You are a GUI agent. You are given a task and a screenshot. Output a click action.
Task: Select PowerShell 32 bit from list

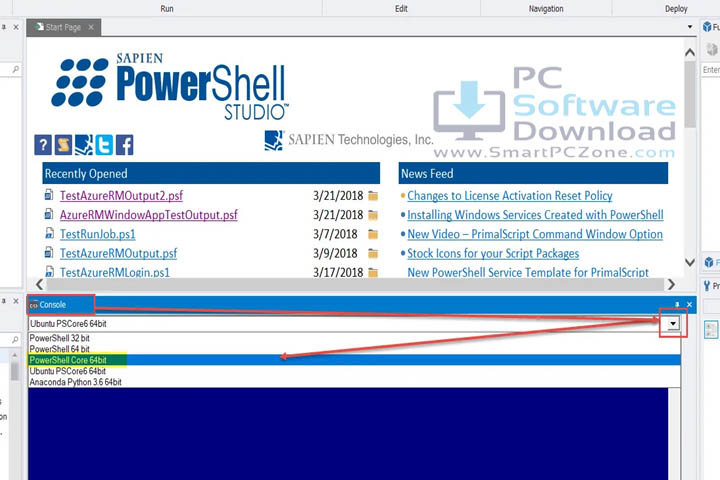(354, 338)
